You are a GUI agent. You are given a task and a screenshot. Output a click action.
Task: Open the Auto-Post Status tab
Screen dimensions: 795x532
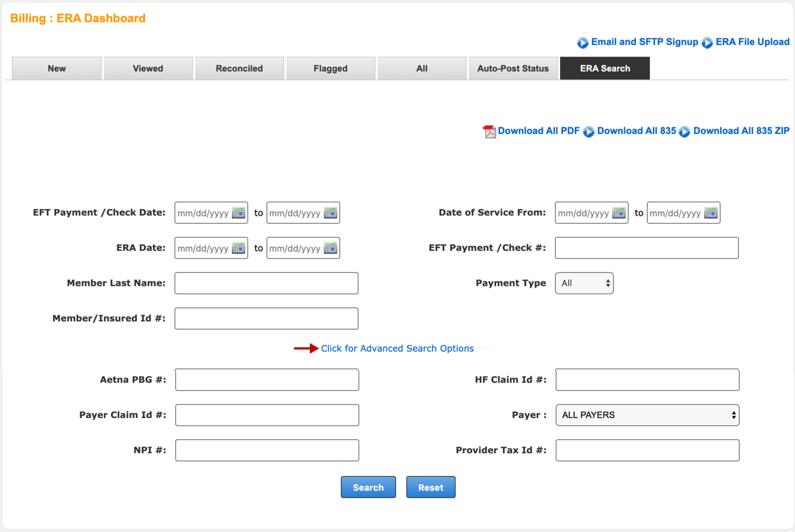pos(513,68)
